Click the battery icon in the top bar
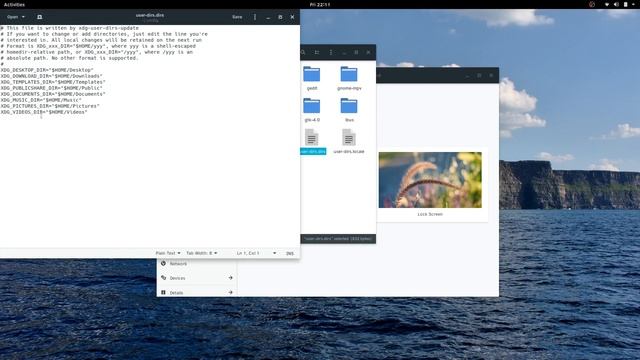640x360 pixels. [x=625, y=4]
